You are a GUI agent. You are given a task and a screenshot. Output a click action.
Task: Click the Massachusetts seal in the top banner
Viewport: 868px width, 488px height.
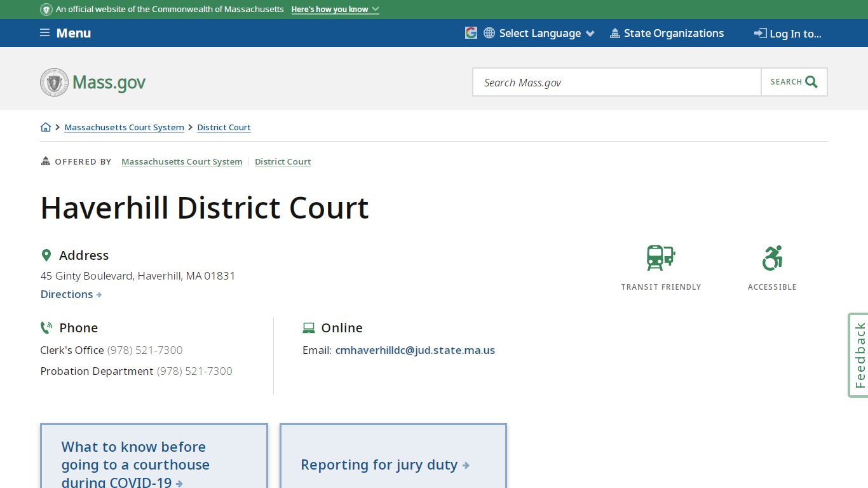pyautogui.click(x=46, y=10)
